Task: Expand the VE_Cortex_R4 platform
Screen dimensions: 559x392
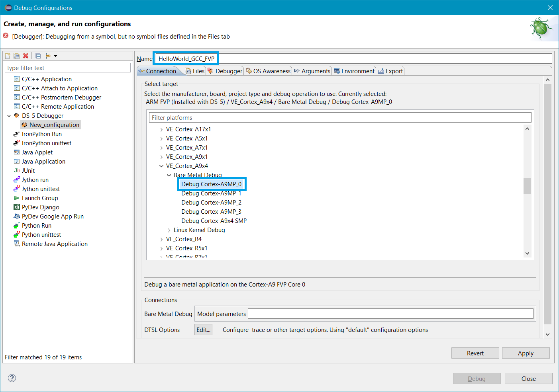Action: coord(161,239)
